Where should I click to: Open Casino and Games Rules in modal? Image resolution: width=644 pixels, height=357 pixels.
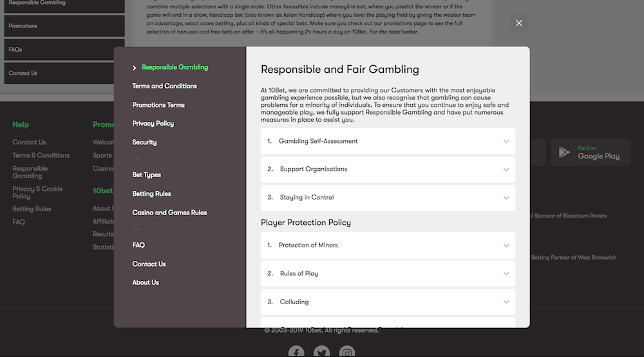pos(169,213)
